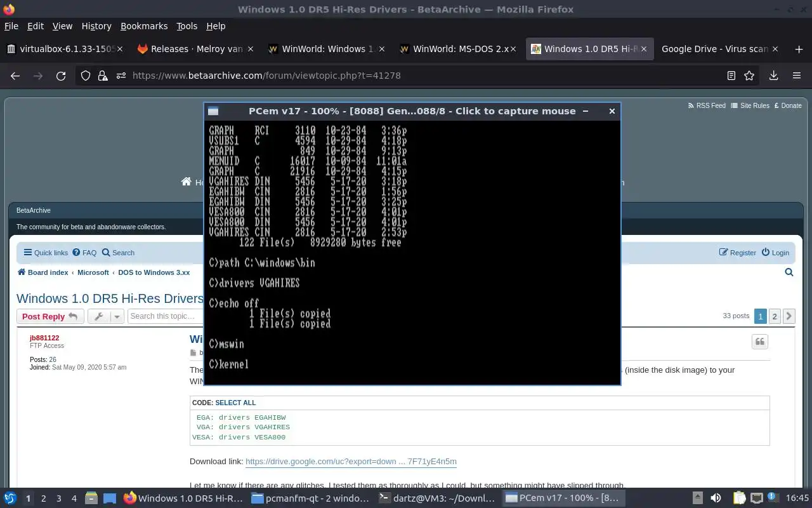Open the Help menu
Image resolution: width=812 pixels, height=508 pixels.
coord(216,26)
